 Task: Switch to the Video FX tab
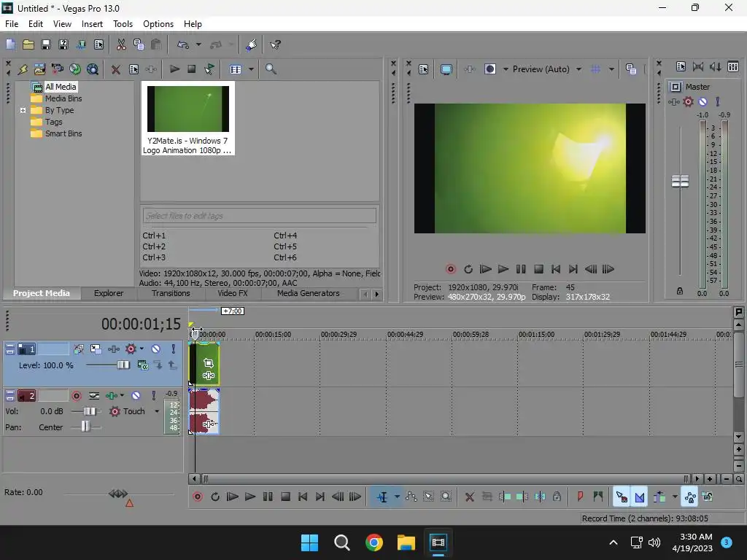coord(233,293)
